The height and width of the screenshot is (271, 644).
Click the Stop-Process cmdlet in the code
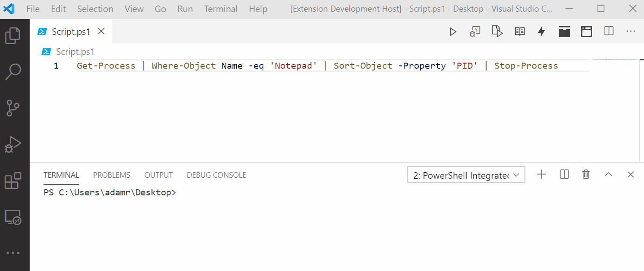click(526, 66)
